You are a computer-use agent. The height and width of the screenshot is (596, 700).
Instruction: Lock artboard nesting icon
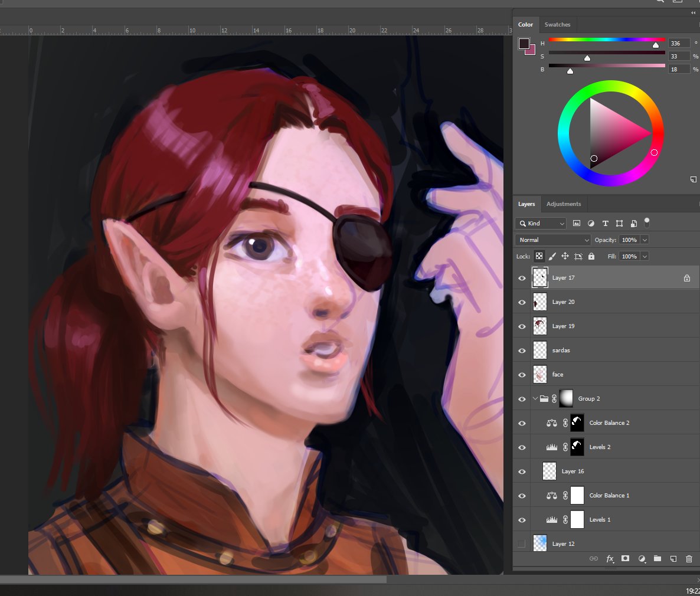pyautogui.click(x=578, y=256)
